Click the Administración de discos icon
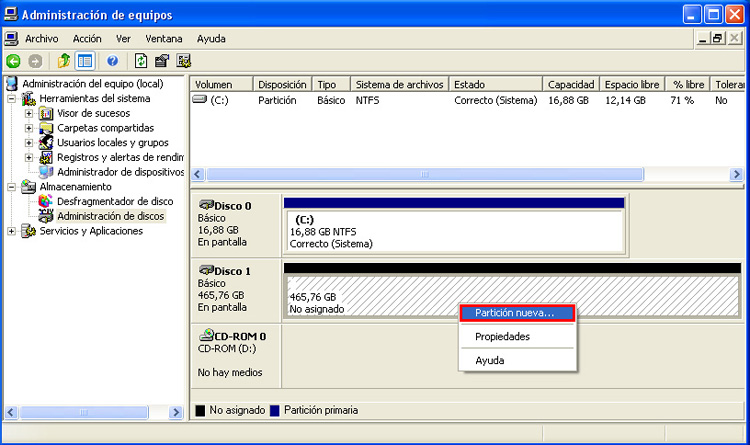The image size is (750, 445). (x=46, y=216)
